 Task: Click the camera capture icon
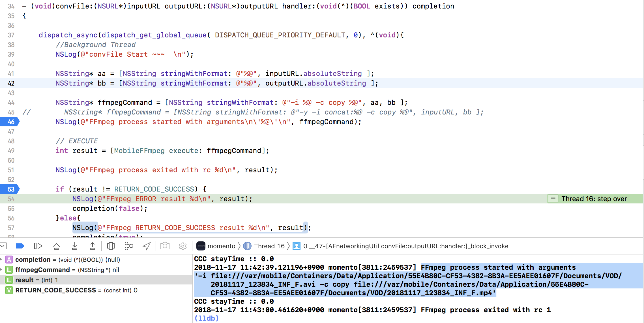point(165,246)
